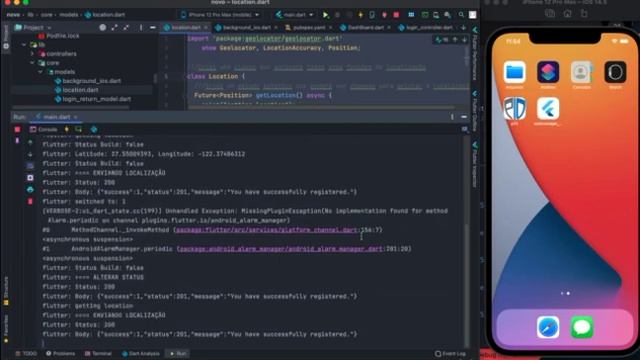Clear the console with the trash icon
The width and height of the screenshot is (640, 360).
point(30,201)
